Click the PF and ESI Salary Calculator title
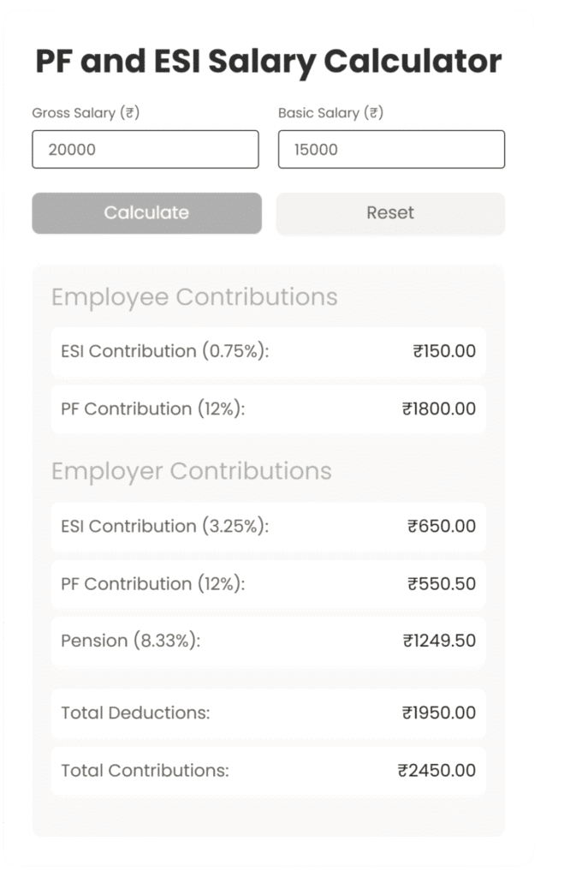The height and width of the screenshot is (877, 588). 268,61
